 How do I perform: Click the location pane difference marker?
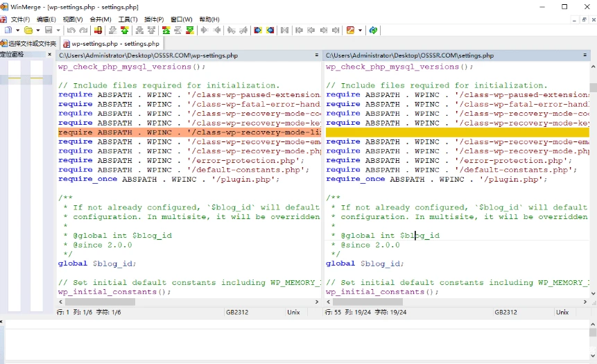point(26,78)
